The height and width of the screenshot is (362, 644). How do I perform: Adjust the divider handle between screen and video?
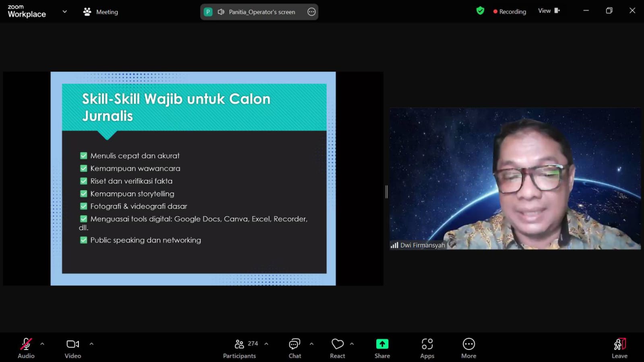(386, 192)
